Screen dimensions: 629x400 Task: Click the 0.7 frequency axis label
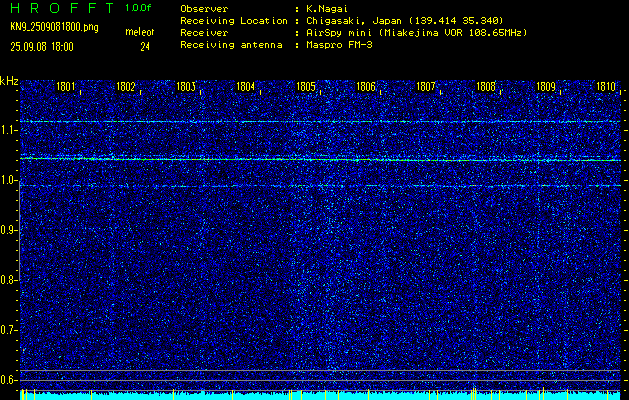(8, 330)
